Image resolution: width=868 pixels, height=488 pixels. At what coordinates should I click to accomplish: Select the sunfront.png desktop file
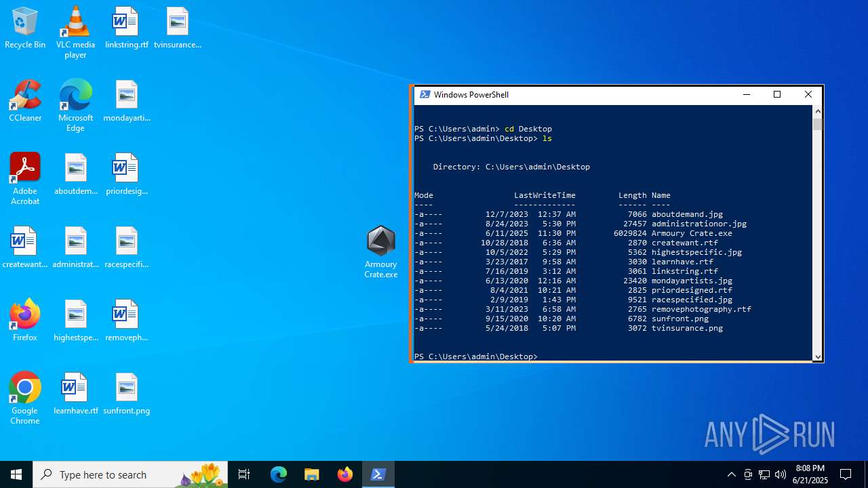(127, 394)
